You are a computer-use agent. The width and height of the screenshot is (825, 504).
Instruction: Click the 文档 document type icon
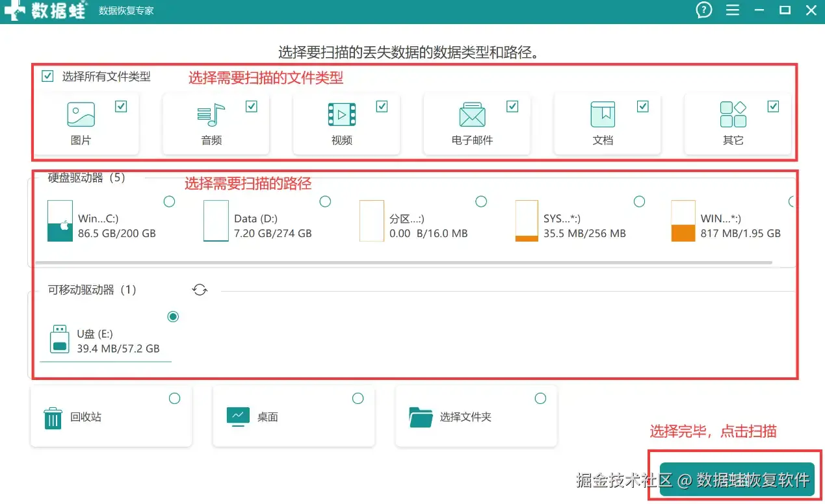click(x=603, y=114)
